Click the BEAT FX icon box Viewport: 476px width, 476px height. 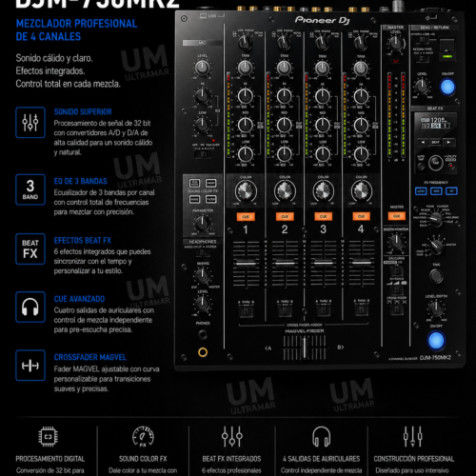[30, 248]
